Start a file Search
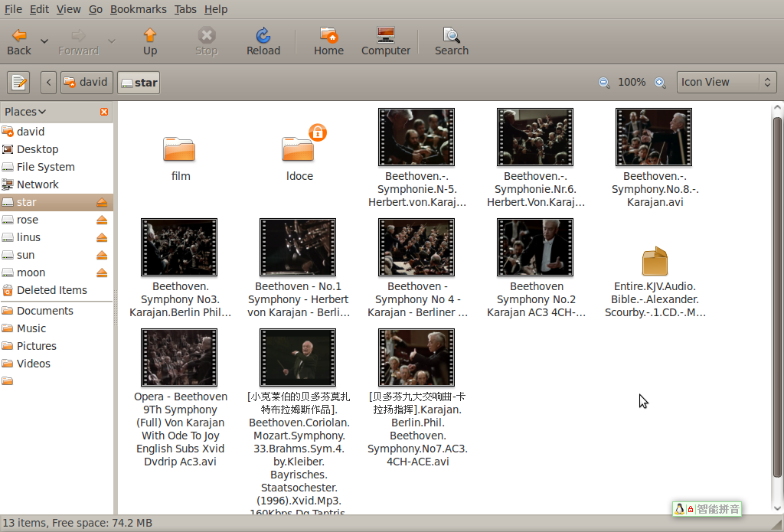The image size is (784, 532). 452,41
